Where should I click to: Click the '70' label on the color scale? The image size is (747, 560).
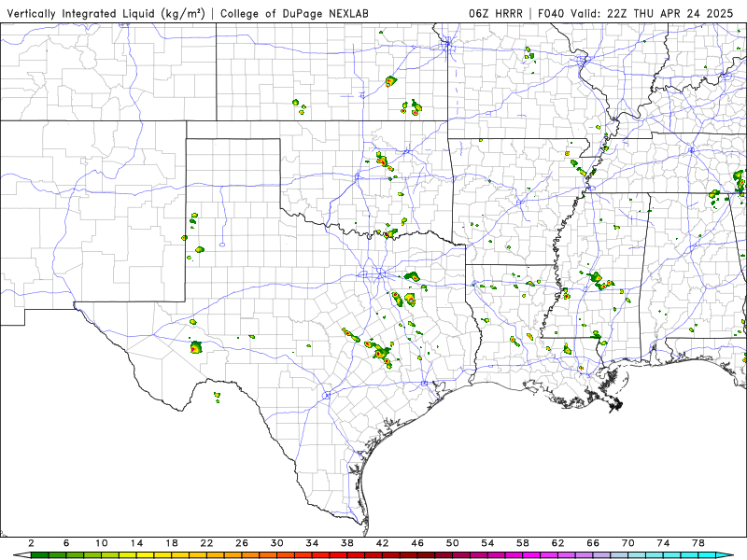(x=627, y=543)
